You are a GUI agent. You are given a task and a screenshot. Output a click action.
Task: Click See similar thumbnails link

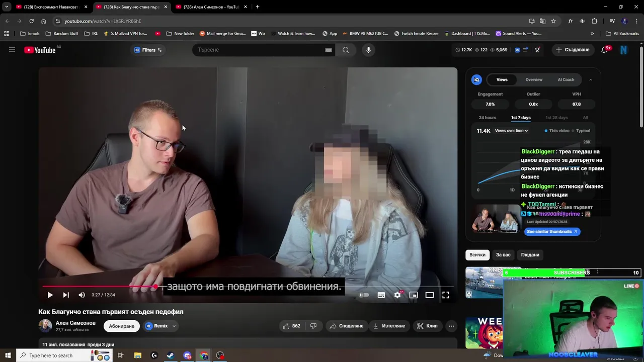coord(552,232)
